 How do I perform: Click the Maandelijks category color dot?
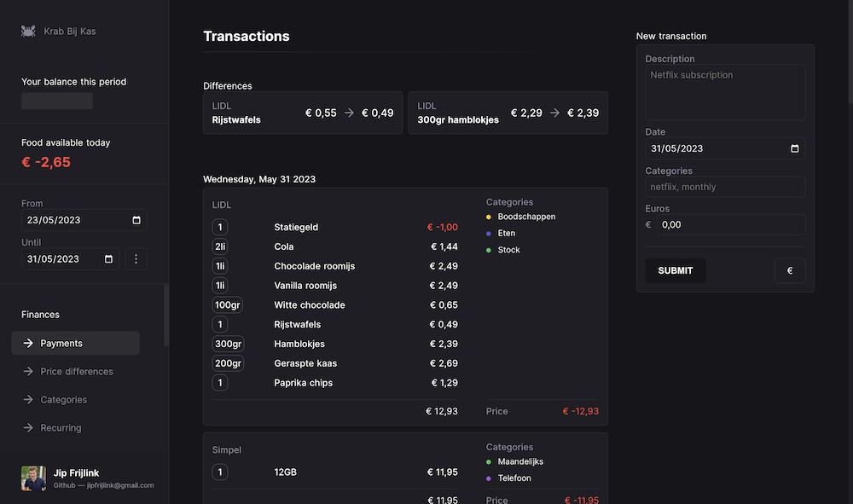coord(487,461)
